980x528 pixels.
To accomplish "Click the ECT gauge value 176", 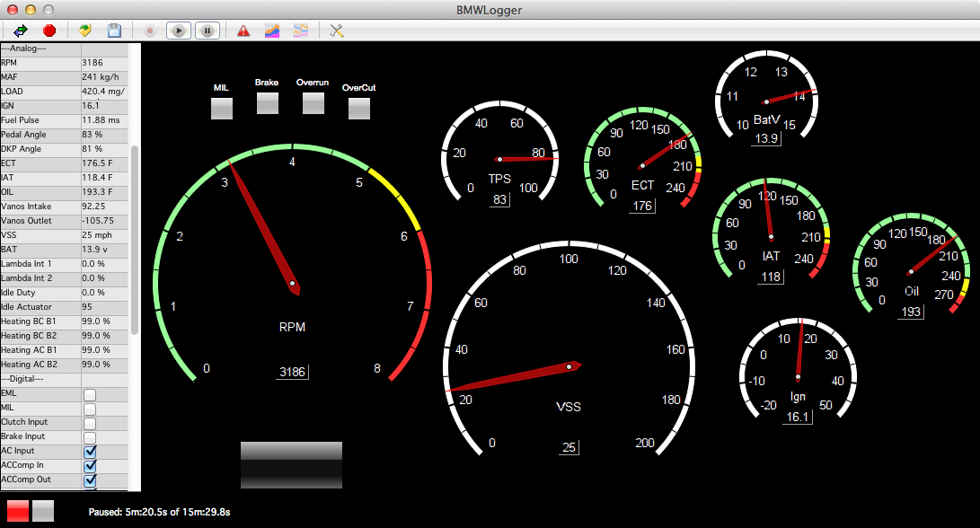I will (x=642, y=206).
